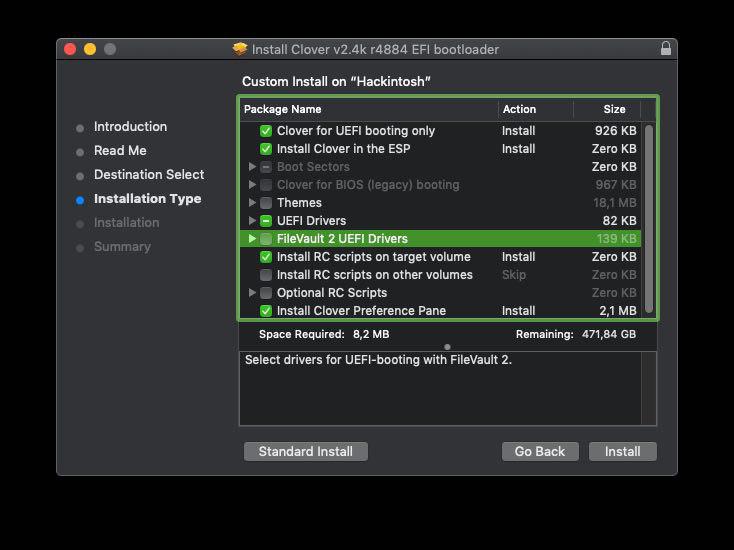This screenshot has height=550, width=734.
Task: Click the Remaining 471,84 GB text
Action: point(576,334)
